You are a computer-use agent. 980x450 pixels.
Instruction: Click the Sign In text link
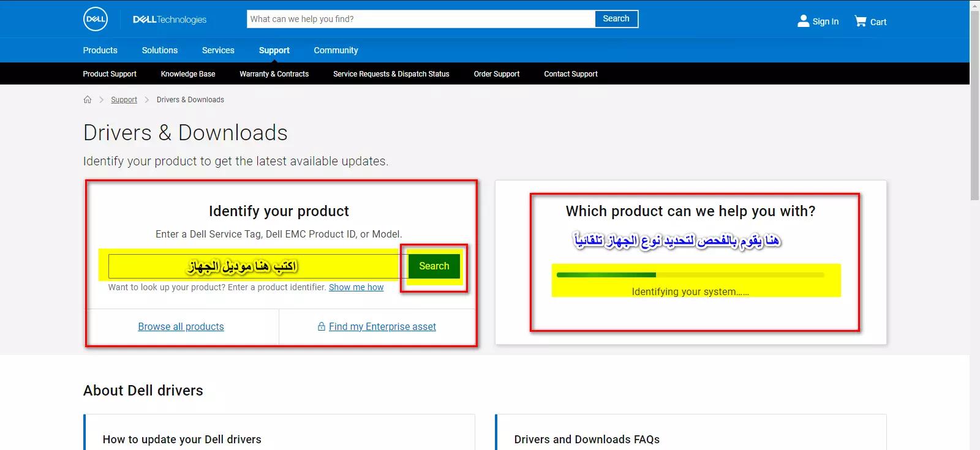point(826,21)
